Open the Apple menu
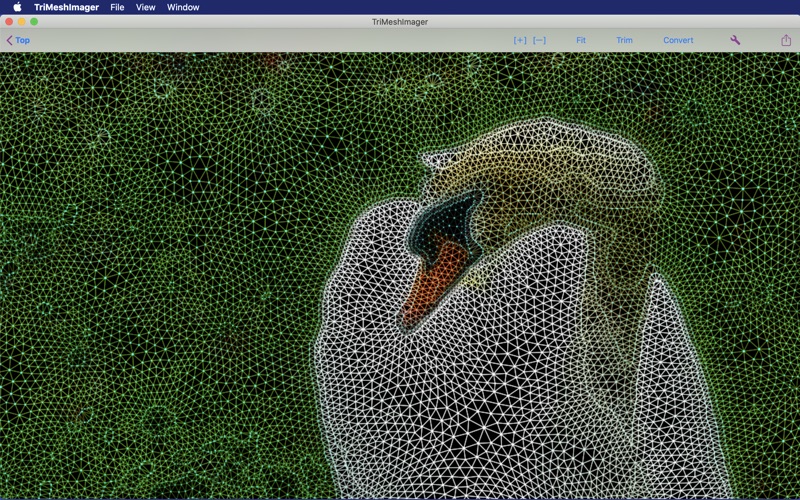This screenshot has width=800, height=500. point(17,7)
